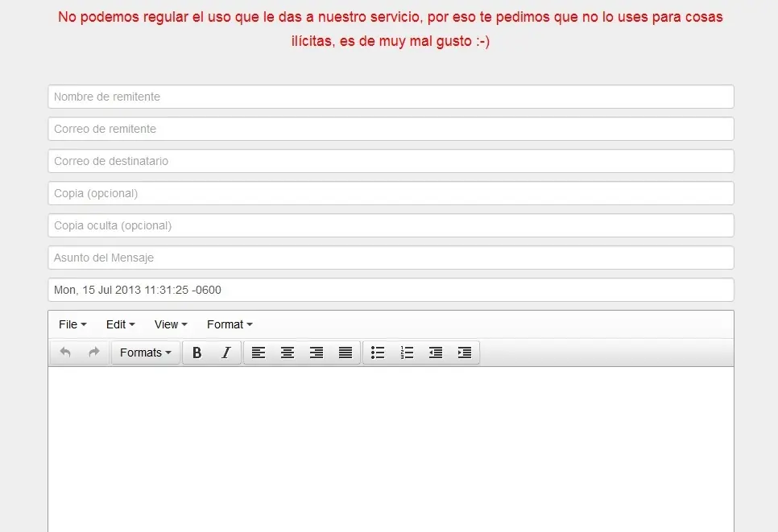This screenshot has width=778, height=532.
Task: Select the Correo de destinatario field
Action: [391, 161]
